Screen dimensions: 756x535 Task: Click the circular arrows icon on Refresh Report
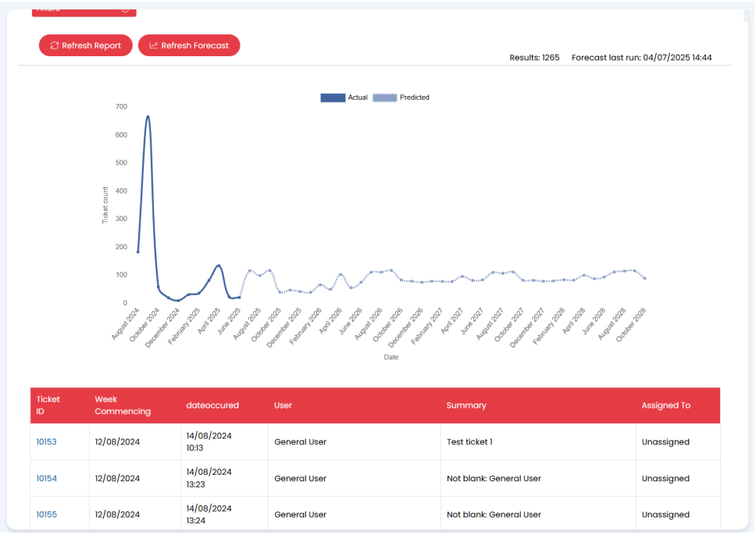54,46
